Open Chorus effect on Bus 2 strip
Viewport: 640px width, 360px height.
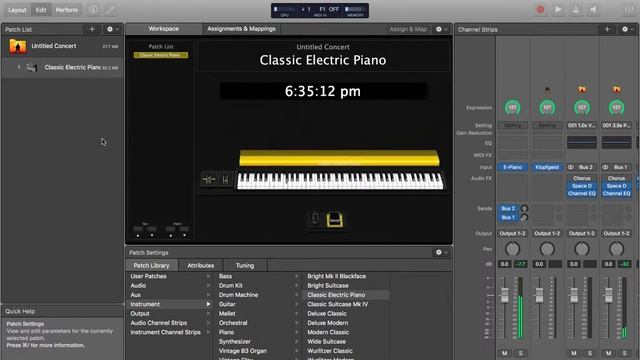pyautogui.click(x=582, y=178)
